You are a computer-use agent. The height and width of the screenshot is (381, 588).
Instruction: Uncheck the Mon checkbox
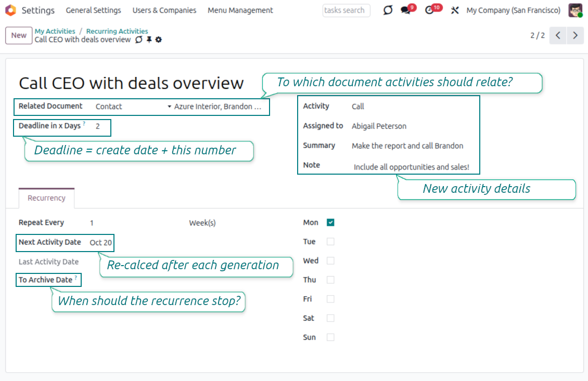coord(330,222)
